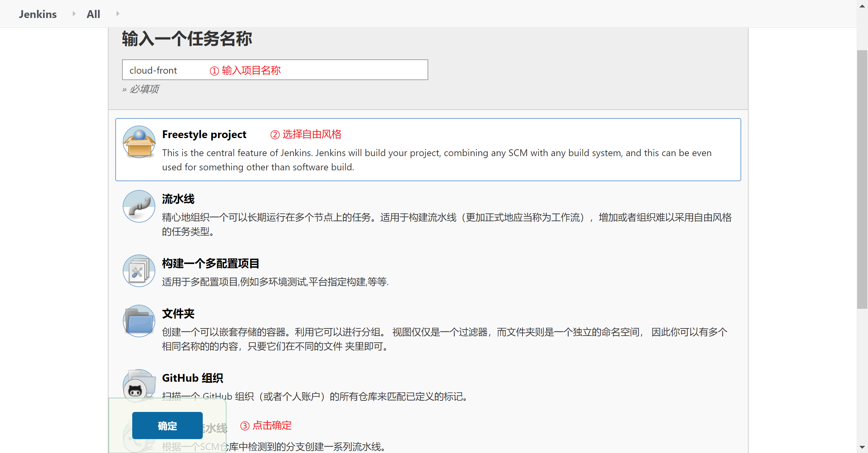Open the Jenkins breadcrumb menu
The width and height of the screenshot is (868, 453).
(x=38, y=14)
